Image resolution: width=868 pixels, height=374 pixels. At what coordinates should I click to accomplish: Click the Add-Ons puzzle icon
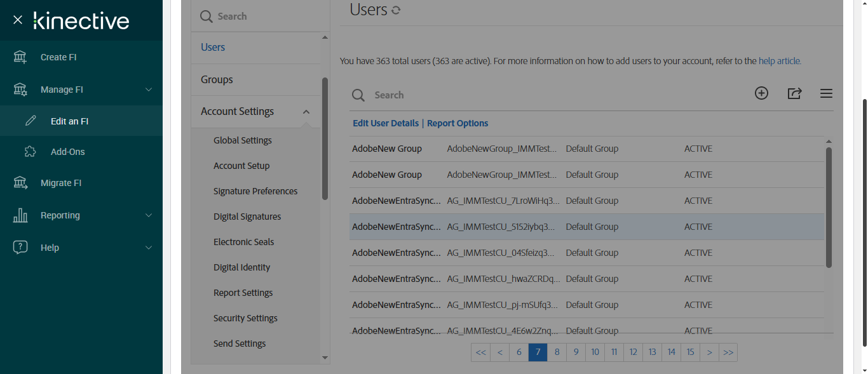pos(30,152)
